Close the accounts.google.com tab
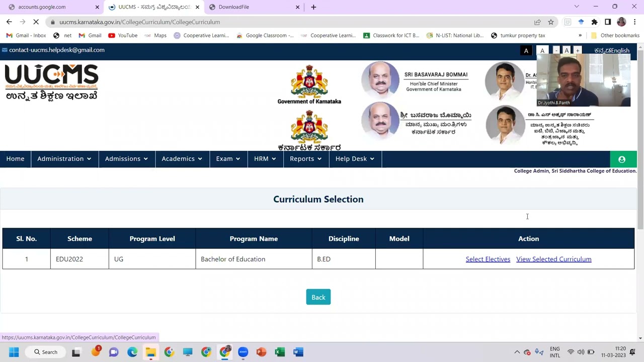This screenshot has height=362, width=644. [x=97, y=7]
